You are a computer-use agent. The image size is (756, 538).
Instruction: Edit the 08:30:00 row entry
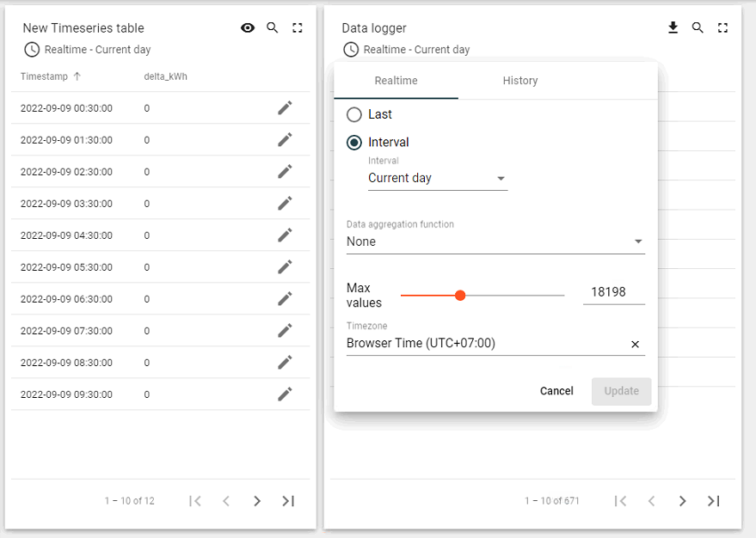(x=285, y=362)
